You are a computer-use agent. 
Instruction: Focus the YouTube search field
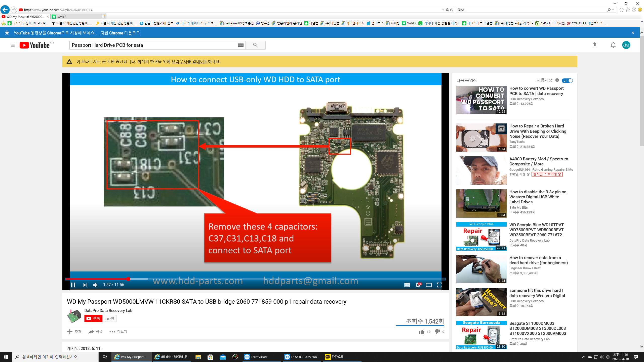click(153, 45)
